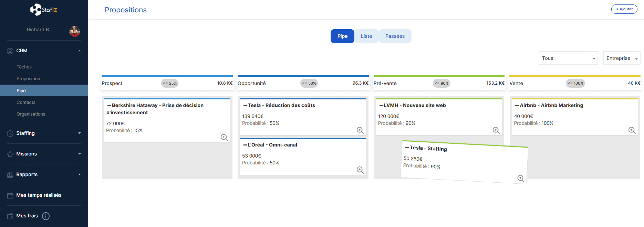Viewport: 644px width, 227px height.
Task: Click the <= 25% probability badge
Action: click(170, 83)
